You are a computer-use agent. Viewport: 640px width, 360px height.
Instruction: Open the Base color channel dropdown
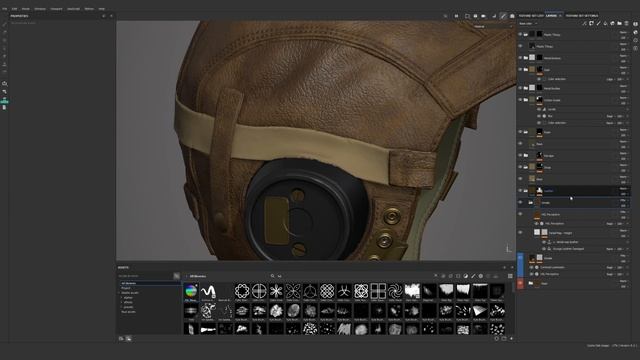pos(528,24)
